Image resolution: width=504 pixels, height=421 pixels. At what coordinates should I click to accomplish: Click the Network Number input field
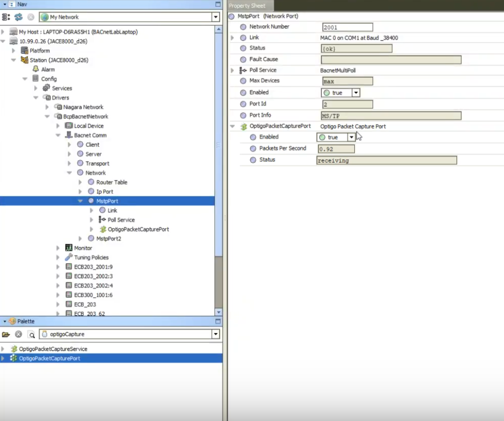pos(348,27)
